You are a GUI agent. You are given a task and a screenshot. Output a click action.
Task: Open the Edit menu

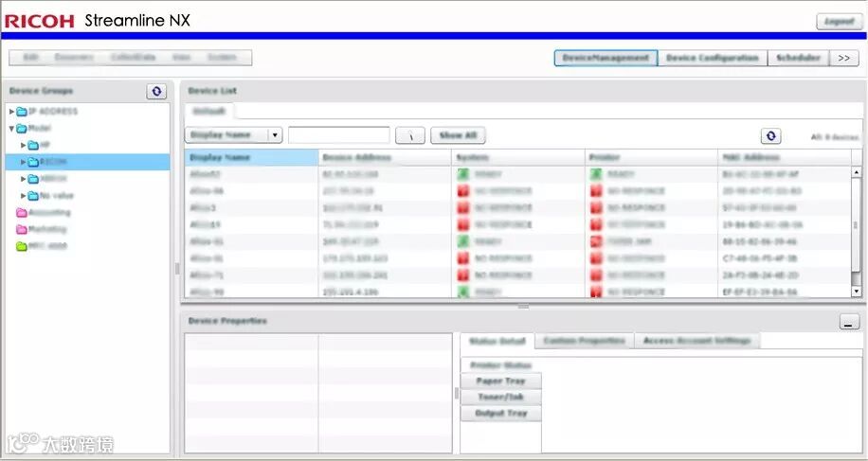click(x=30, y=58)
